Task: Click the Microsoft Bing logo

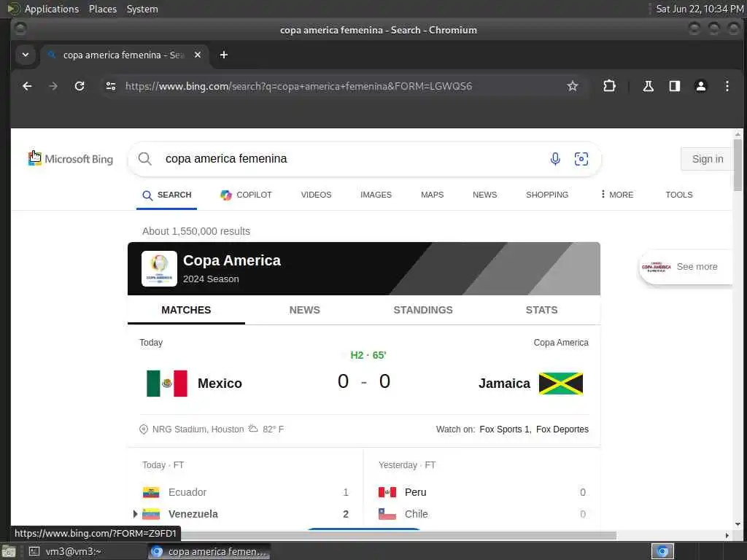Action: pyautogui.click(x=71, y=158)
